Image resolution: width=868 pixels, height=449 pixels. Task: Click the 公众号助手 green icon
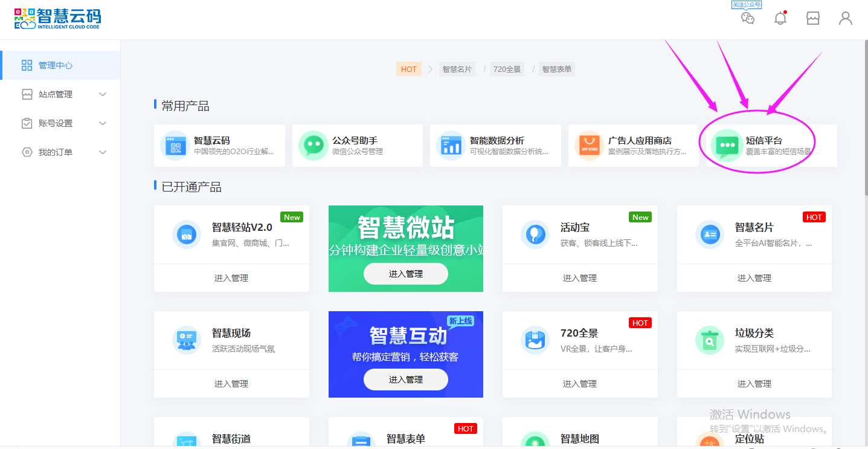pyautogui.click(x=312, y=146)
